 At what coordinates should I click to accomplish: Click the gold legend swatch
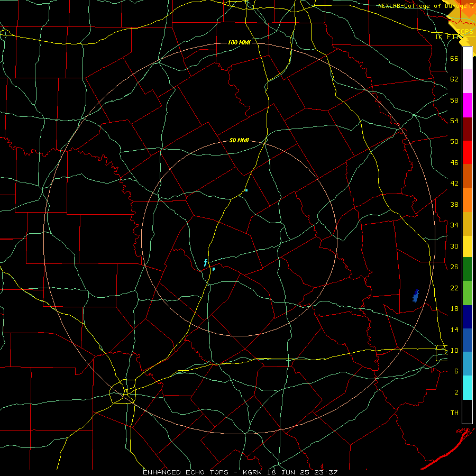click(467, 224)
